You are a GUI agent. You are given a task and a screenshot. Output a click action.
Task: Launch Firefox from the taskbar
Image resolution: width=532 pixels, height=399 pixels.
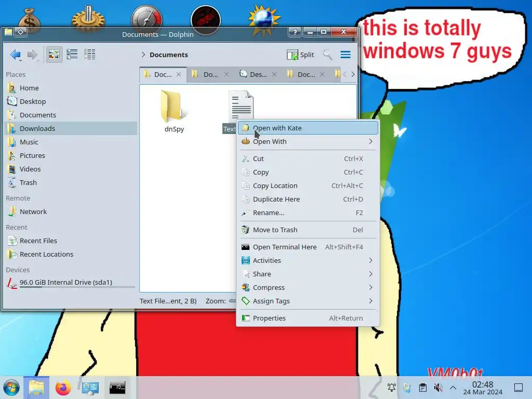tap(63, 388)
